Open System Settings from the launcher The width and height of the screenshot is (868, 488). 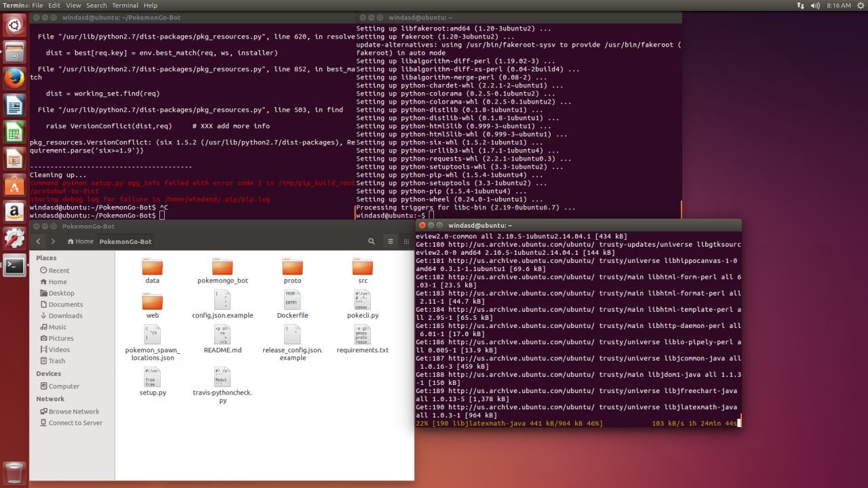click(x=14, y=237)
